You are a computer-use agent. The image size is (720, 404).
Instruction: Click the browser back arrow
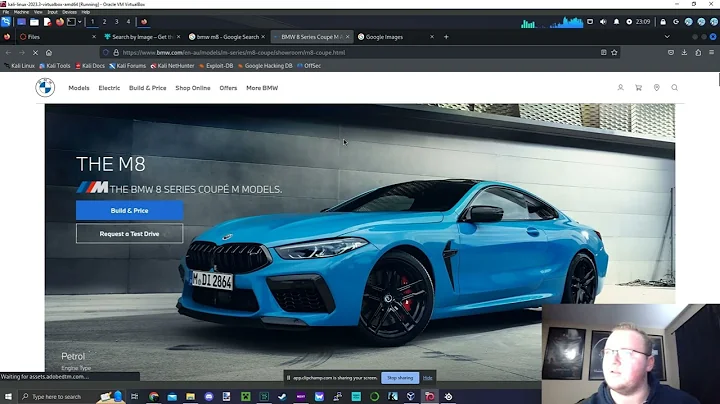point(8,53)
